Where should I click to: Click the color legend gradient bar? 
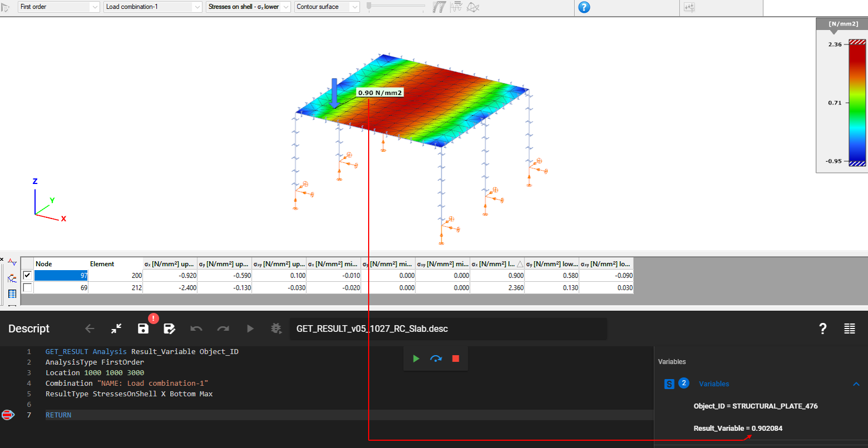point(857,103)
